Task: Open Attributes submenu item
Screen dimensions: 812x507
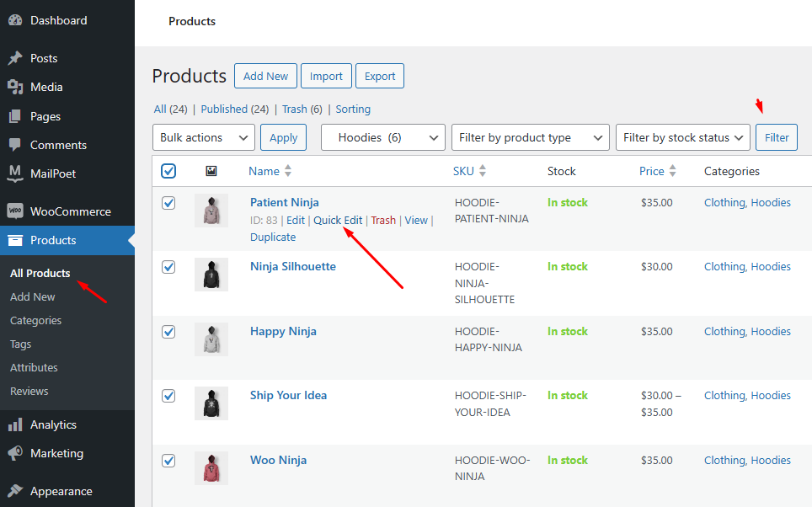Action: pos(34,368)
